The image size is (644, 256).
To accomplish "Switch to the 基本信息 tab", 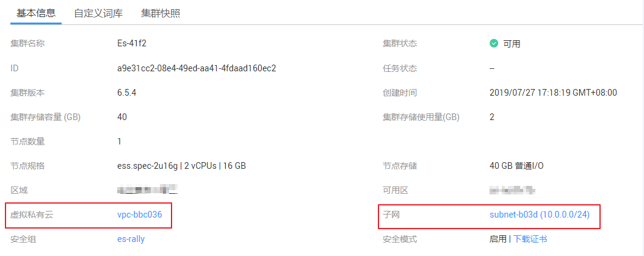I will tap(36, 13).
